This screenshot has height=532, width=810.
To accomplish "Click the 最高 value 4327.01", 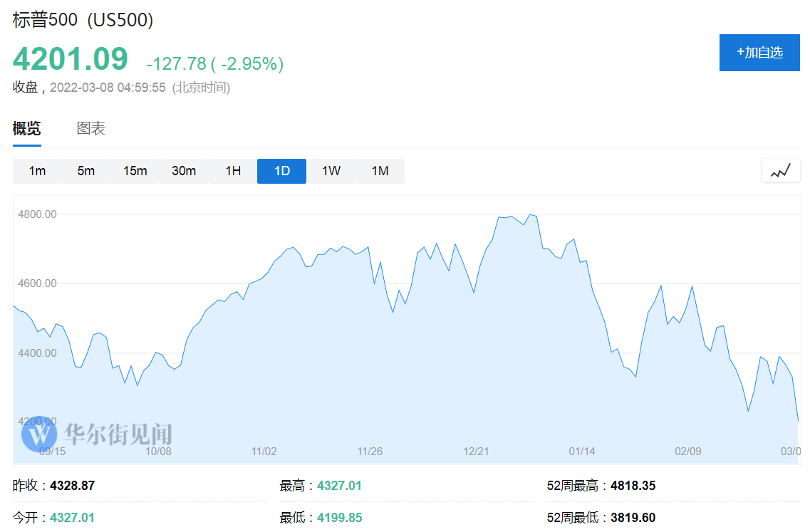I will (339, 486).
